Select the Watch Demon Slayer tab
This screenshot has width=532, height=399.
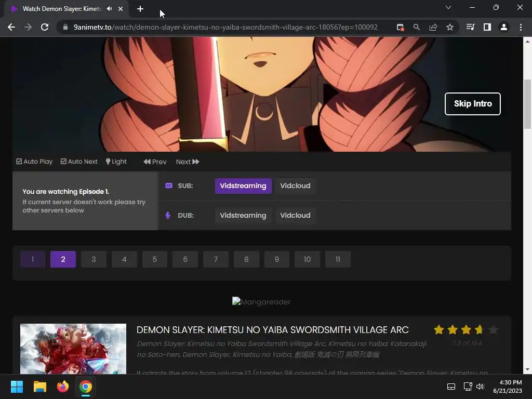coord(62,9)
